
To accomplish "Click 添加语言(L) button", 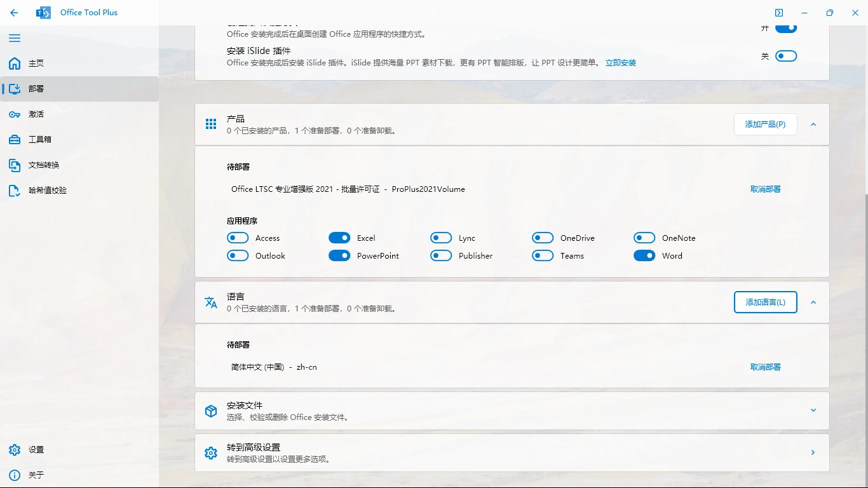I will pyautogui.click(x=766, y=302).
